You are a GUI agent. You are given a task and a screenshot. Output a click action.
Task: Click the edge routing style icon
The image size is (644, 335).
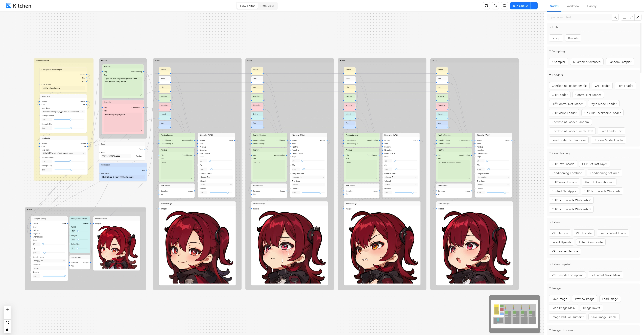tap(495, 6)
